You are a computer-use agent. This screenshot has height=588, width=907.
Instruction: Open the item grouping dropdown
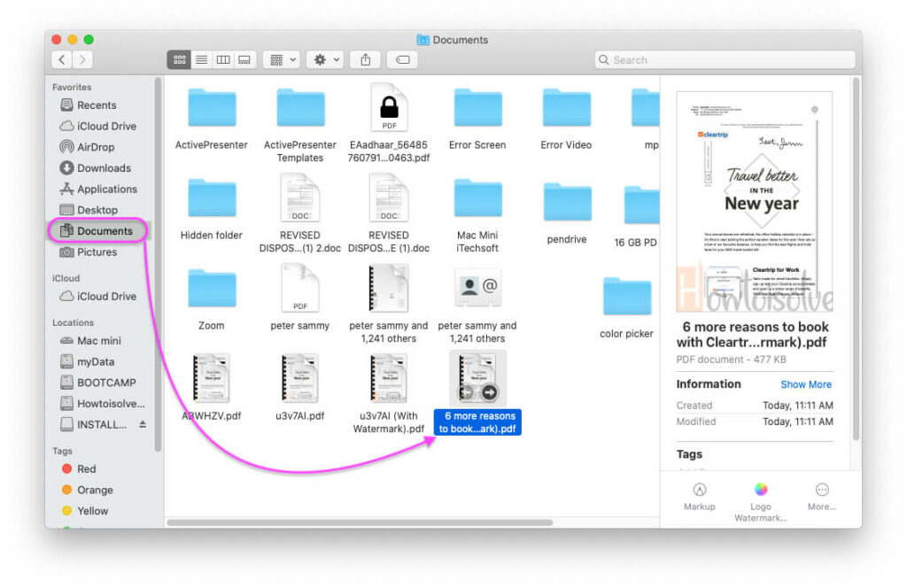pos(281,59)
